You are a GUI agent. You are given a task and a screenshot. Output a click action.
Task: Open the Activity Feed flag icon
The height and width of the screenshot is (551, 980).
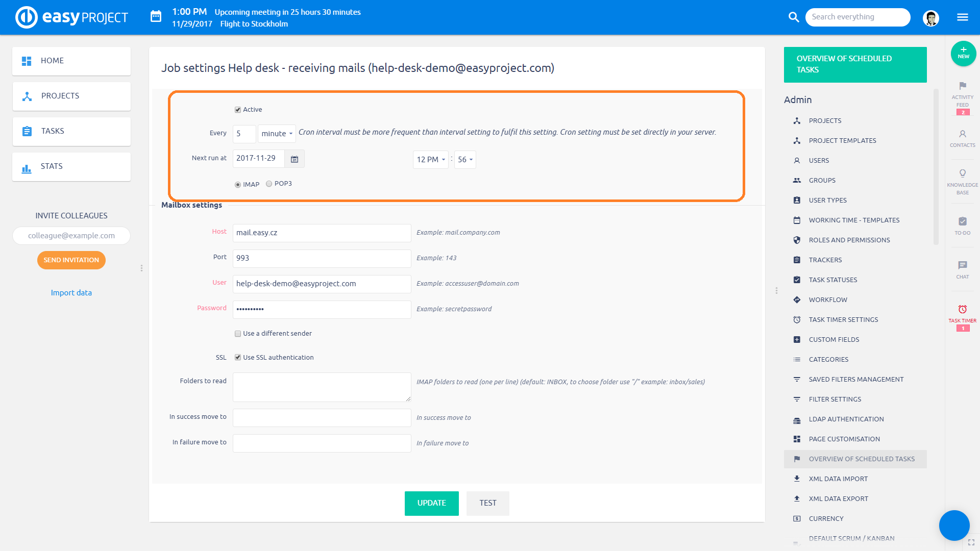(x=963, y=86)
